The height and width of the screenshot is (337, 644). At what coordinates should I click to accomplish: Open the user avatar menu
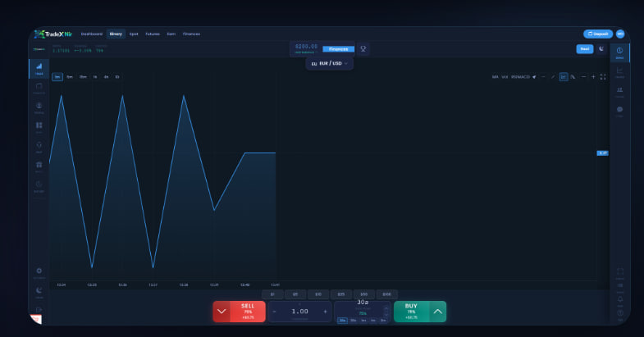pos(620,34)
